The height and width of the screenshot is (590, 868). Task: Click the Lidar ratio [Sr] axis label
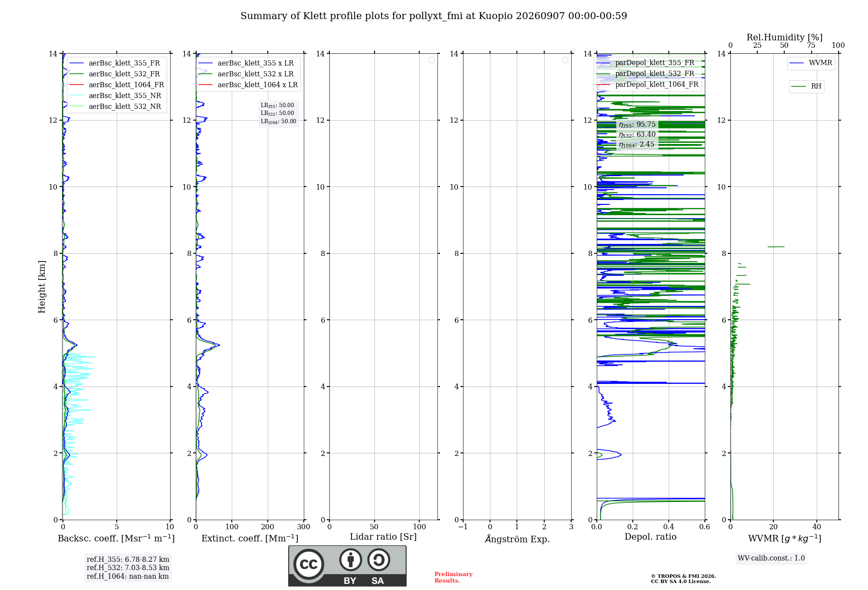point(383,537)
